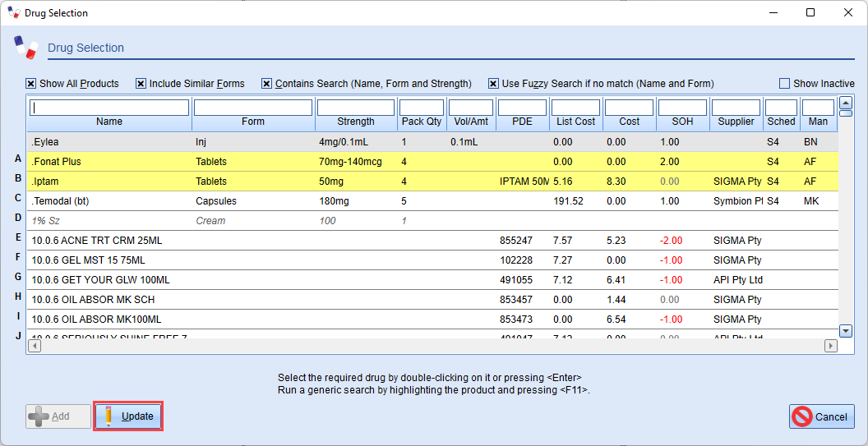Click Cost value 8.30
868x446 pixels.
tap(616, 181)
